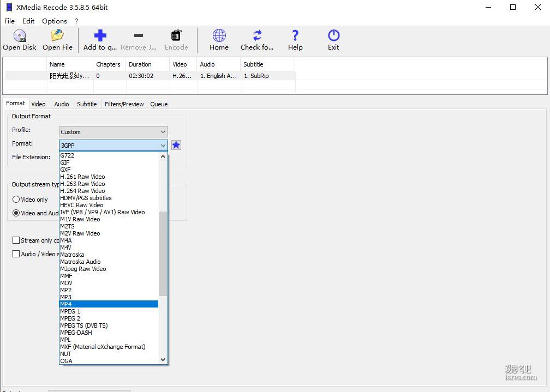The width and height of the screenshot is (550, 392).
Task: Choose IVF (VP8 / VP9 / AV1) Raw Video
Action: point(109,212)
